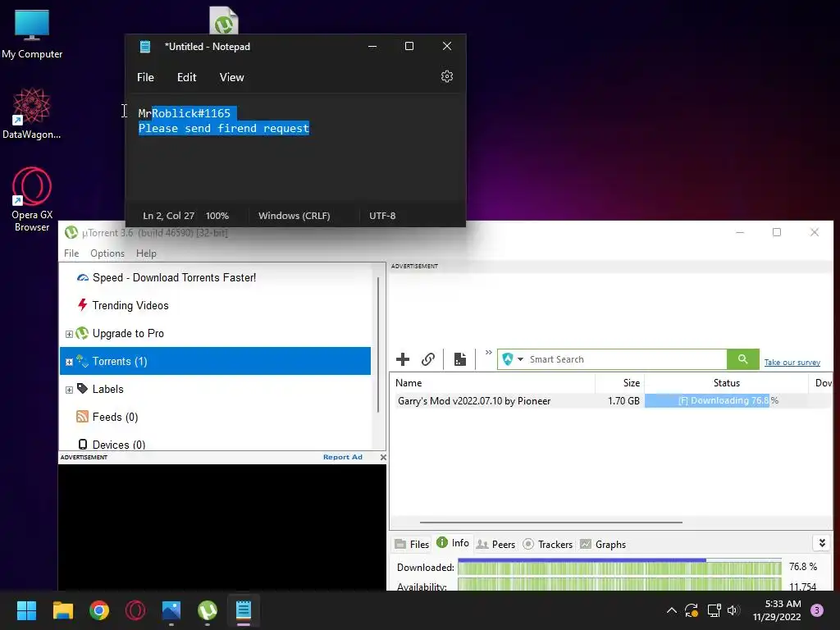Click the green search magnifier button
The height and width of the screenshot is (630, 840).
pos(742,359)
